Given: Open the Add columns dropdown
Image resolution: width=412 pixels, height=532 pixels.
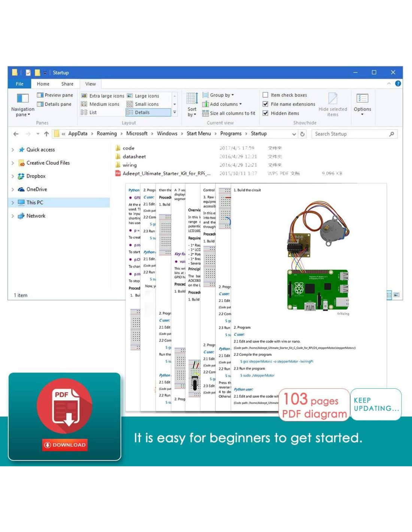Looking at the screenshot, I should [x=222, y=104].
